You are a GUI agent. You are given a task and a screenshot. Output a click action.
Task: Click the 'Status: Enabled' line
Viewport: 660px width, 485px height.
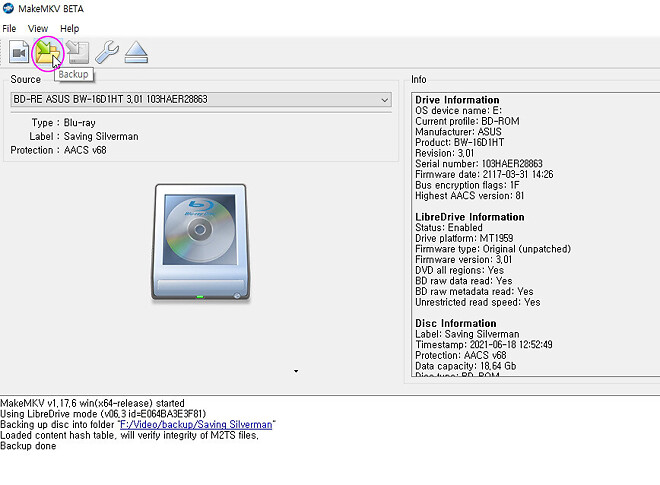click(x=449, y=228)
